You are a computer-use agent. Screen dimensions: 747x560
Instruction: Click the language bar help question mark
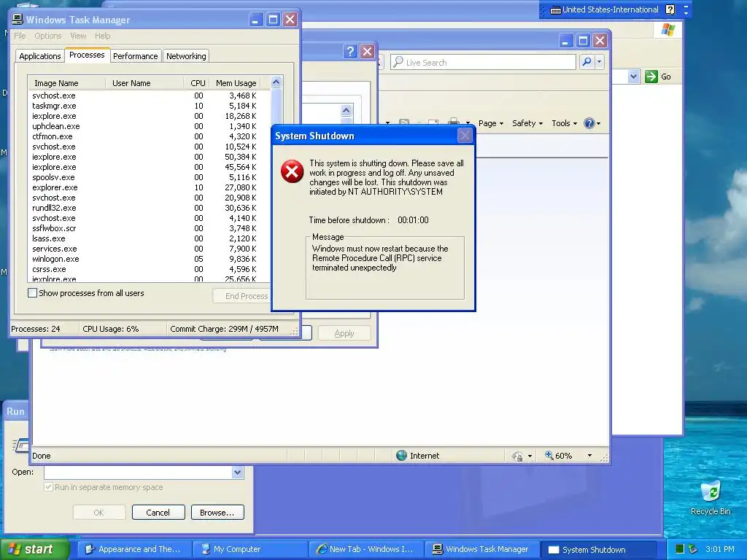pyautogui.click(x=670, y=9)
